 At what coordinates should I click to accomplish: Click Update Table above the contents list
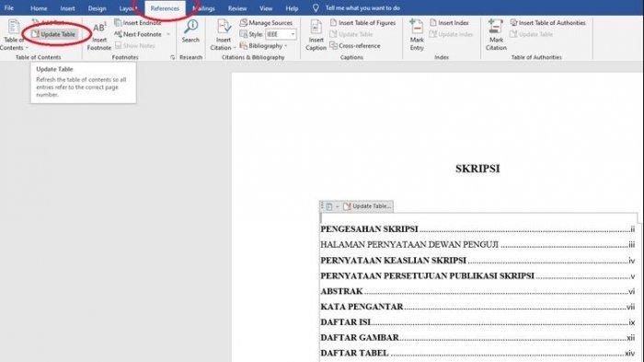pyautogui.click(x=367, y=206)
